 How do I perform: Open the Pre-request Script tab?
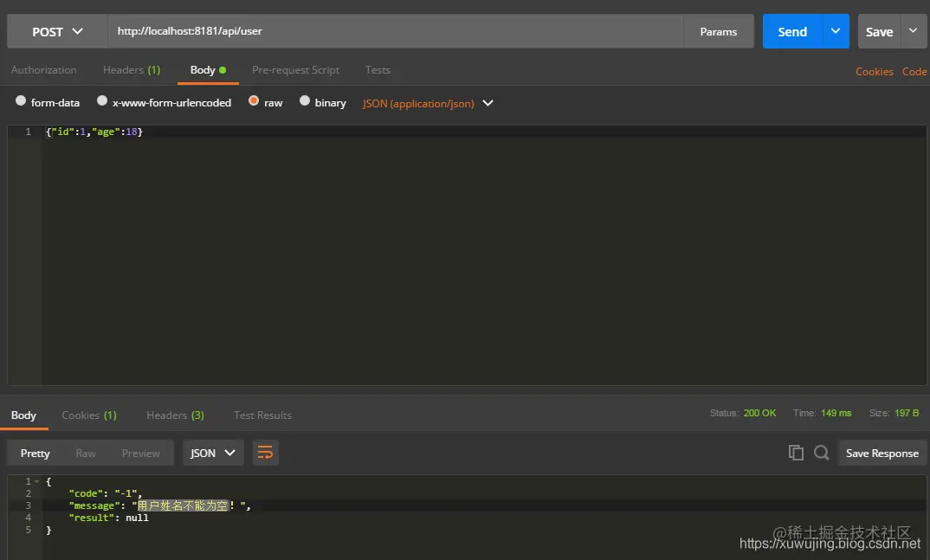tap(295, 70)
